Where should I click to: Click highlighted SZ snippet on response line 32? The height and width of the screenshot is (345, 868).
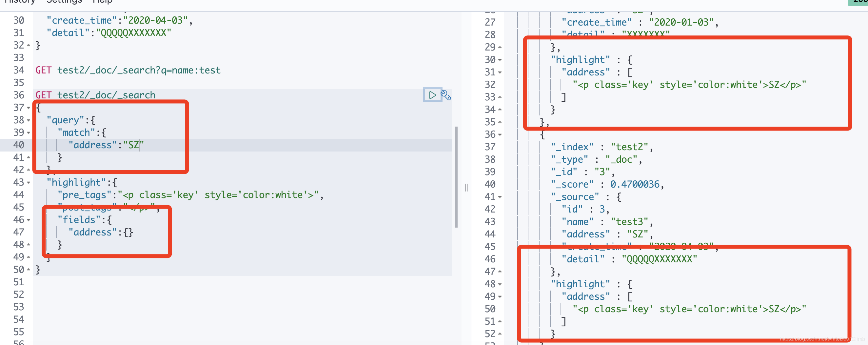click(689, 85)
